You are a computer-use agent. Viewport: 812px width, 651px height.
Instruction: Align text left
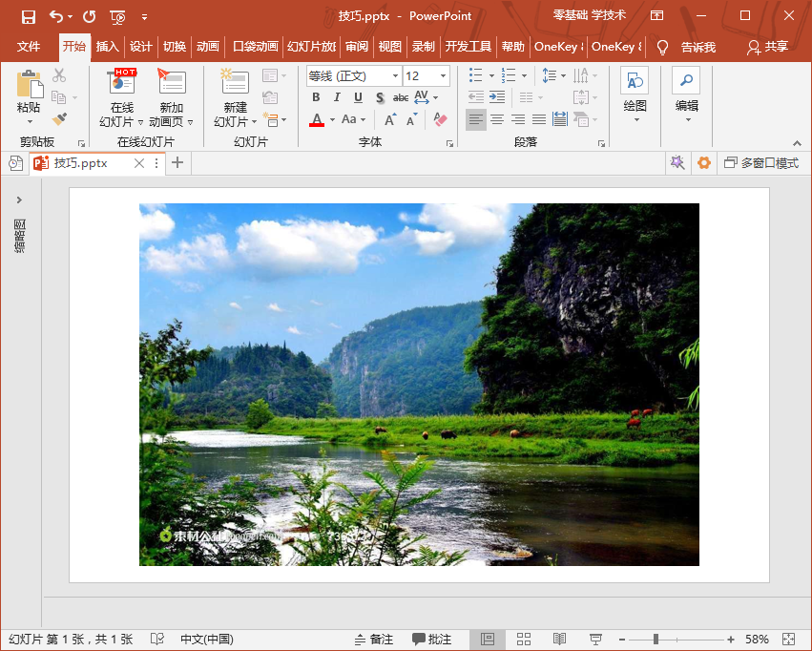point(476,119)
